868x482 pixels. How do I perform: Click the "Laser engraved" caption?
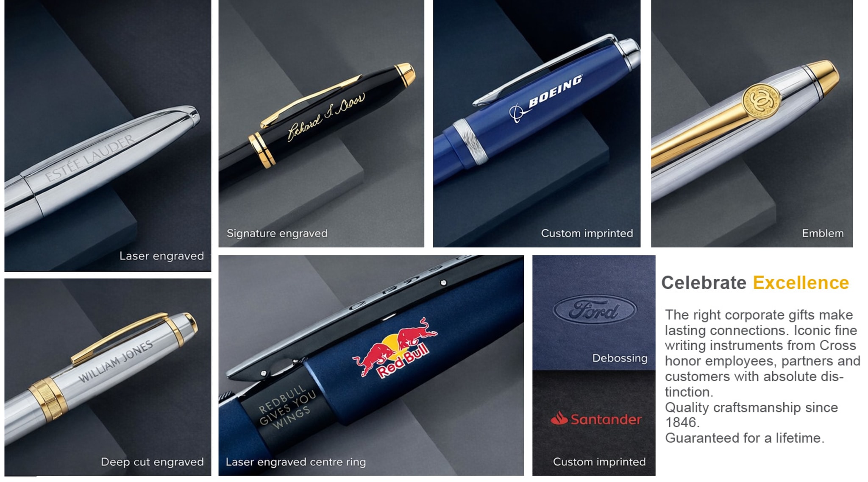pos(161,256)
